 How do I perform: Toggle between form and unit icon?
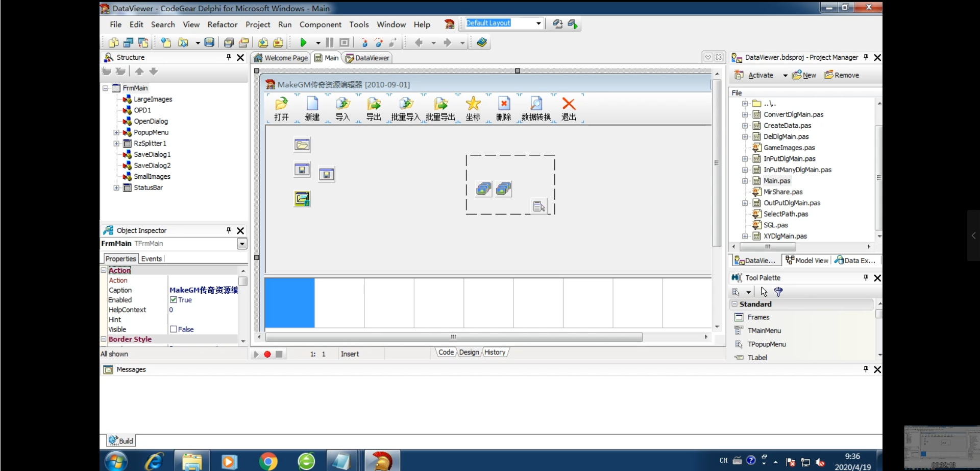143,42
